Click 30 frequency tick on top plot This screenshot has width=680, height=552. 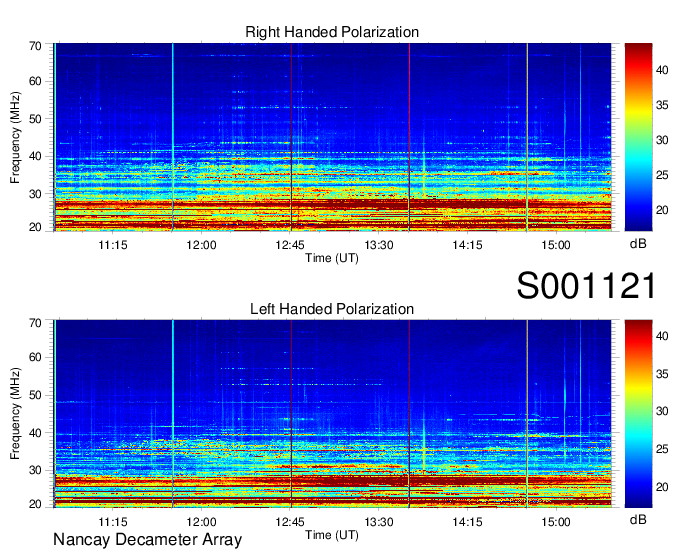(35, 194)
